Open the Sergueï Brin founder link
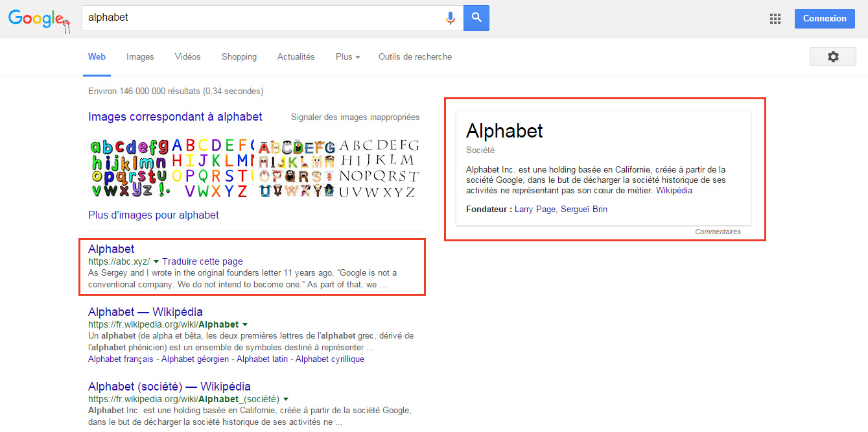The height and width of the screenshot is (432, 868). point(584,210)
